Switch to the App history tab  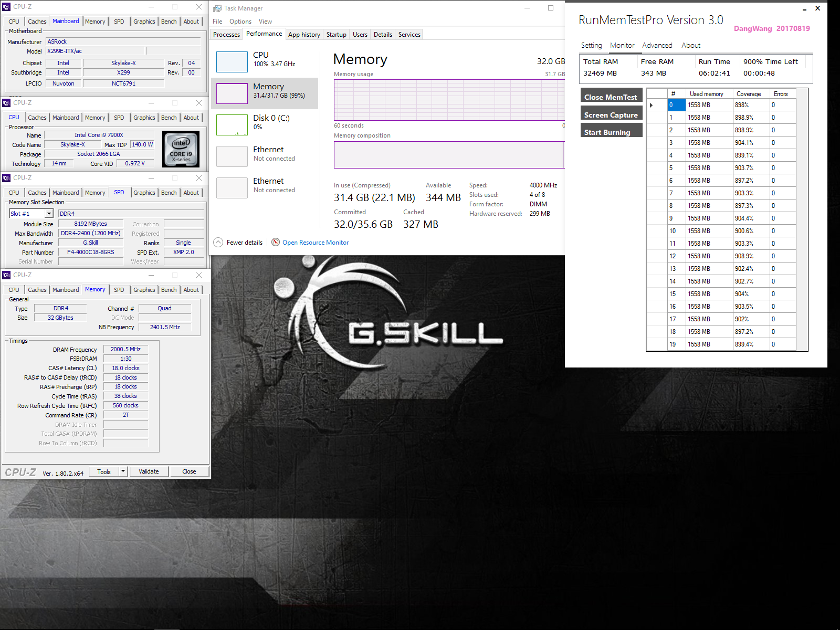[304, 35]
